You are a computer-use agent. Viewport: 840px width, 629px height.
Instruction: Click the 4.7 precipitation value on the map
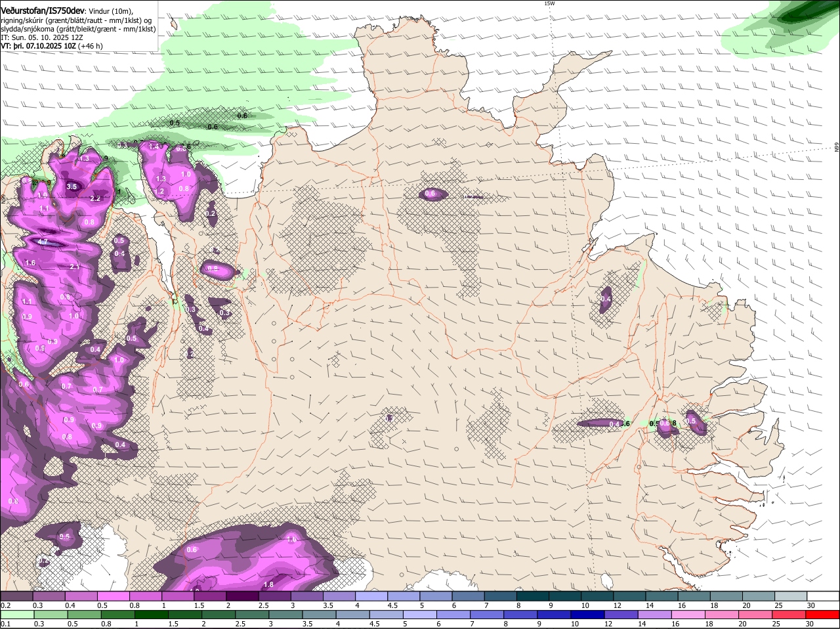43,242
